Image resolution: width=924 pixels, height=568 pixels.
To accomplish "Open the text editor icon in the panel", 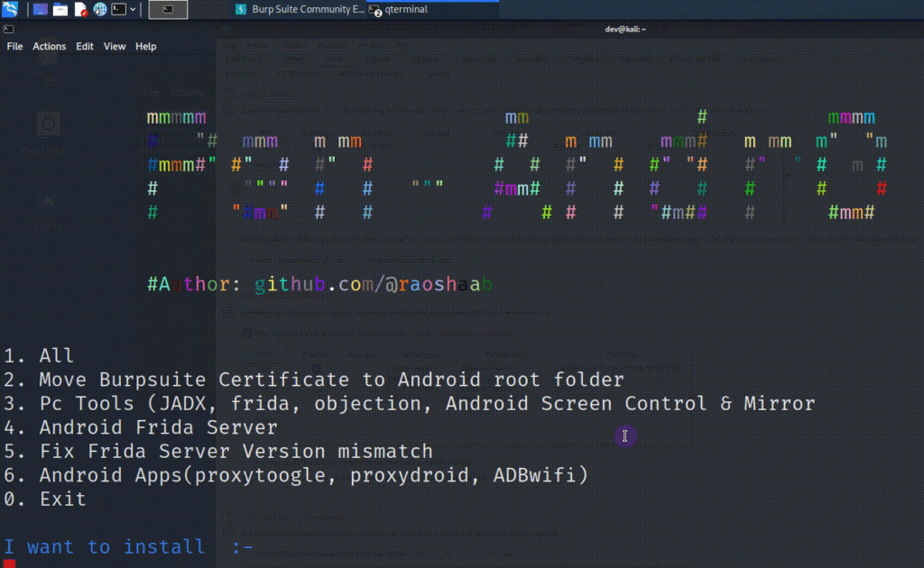I will [x=81, y=9].
